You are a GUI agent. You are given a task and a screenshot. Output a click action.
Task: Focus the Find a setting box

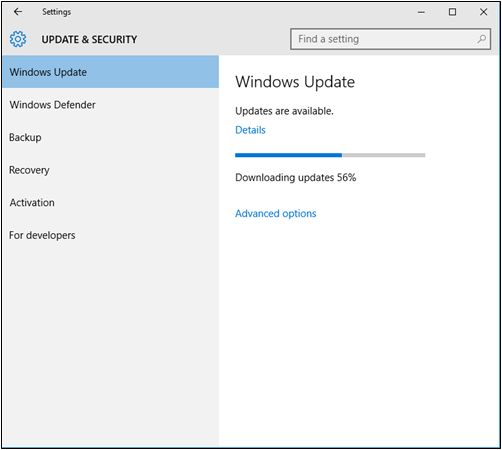pos(390,39)
